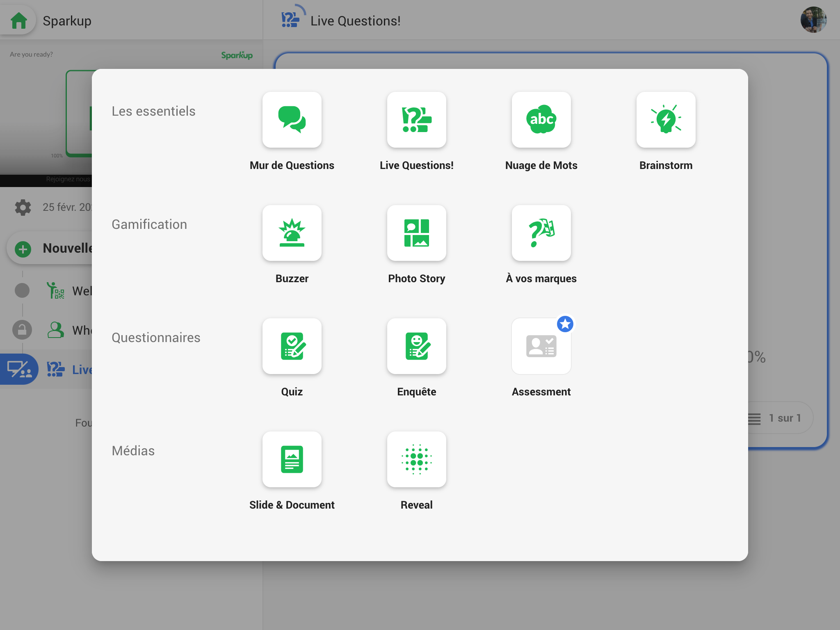Create a Quiz questionnaire
Image resolution: width=840 pixels, height=630 pixels.
[292, 346]
